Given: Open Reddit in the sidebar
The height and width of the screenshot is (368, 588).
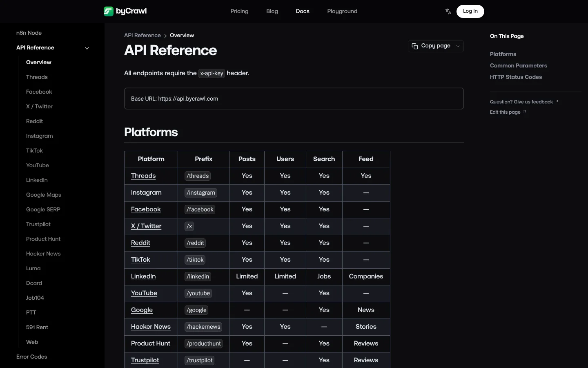Looking at the screenshot, I should (34, 121).
